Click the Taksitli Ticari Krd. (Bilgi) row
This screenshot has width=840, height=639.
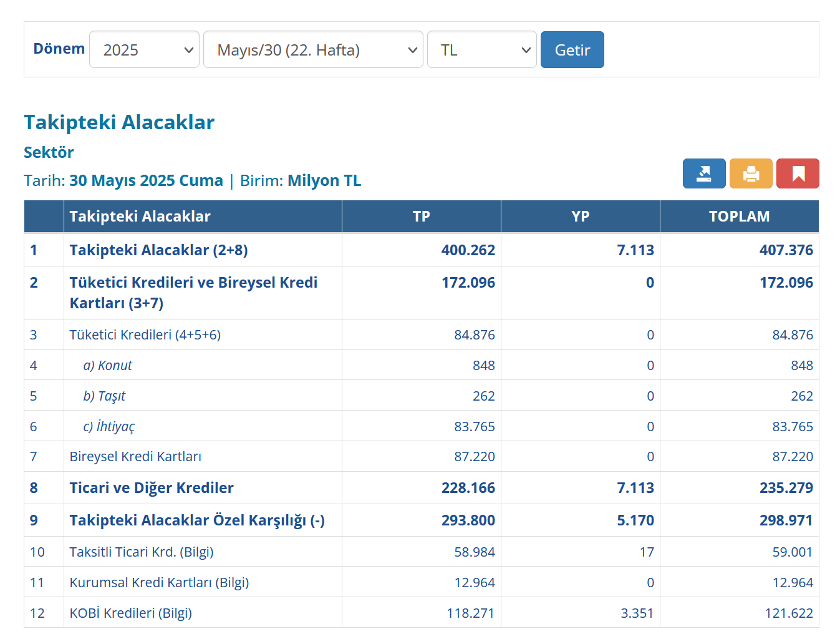[x=422, y=552]
